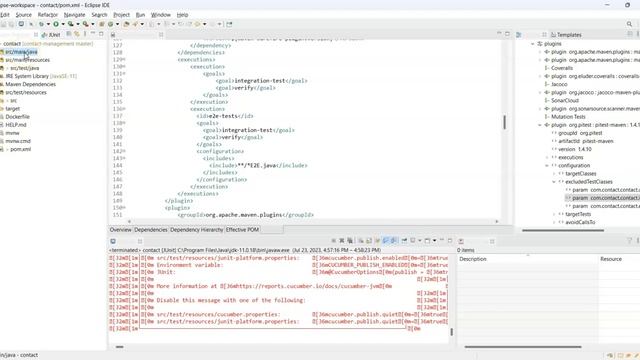
Task: Switch to the JUnit view tab
Action: click(x=51, y=35)
